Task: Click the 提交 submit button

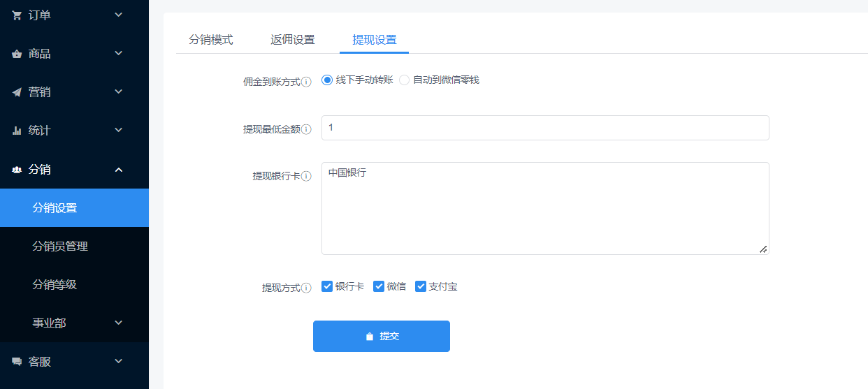Action: click(x=382, y=336)
